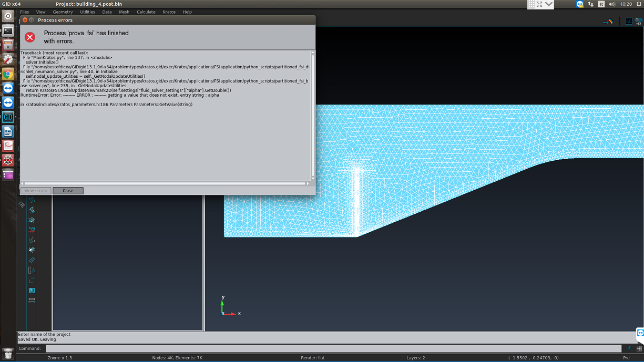Launch Chrome from the Ubuntu dock
Screen dimensions: 644x362
(x=7, y=74)
